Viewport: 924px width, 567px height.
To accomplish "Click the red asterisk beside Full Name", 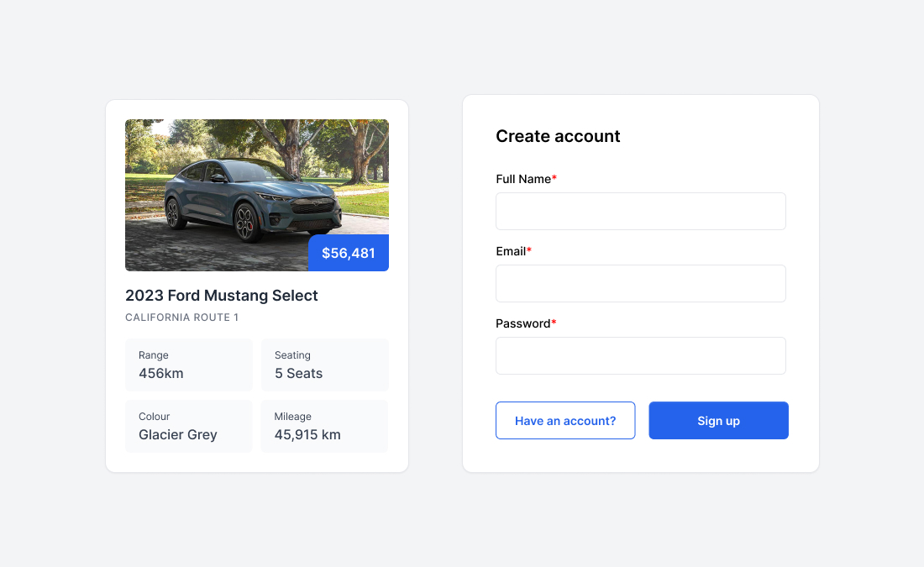I will [x=554, y=177].
